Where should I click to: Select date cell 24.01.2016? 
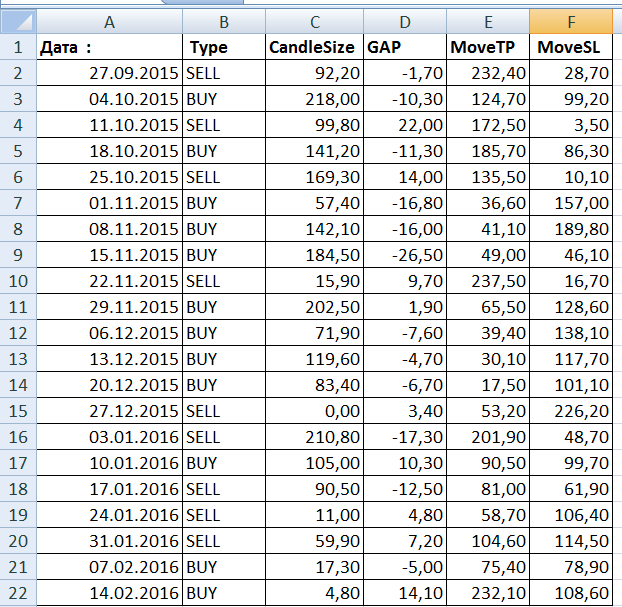point(109,515)
